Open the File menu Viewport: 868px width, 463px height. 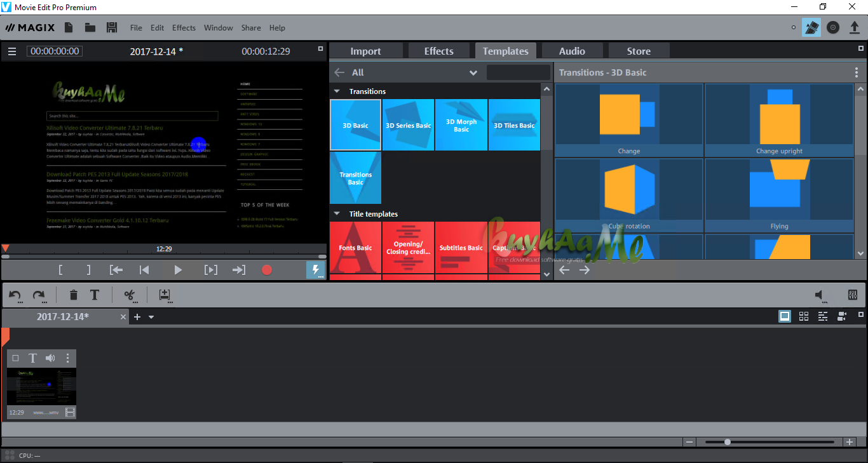click(x=136, y=27)
